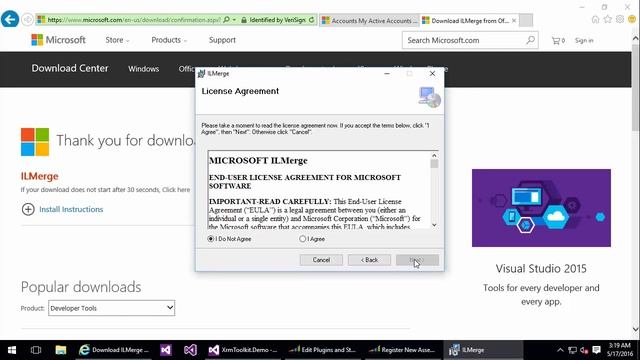
Task: Expand the Store menu
Action: (x=117, y=40)
